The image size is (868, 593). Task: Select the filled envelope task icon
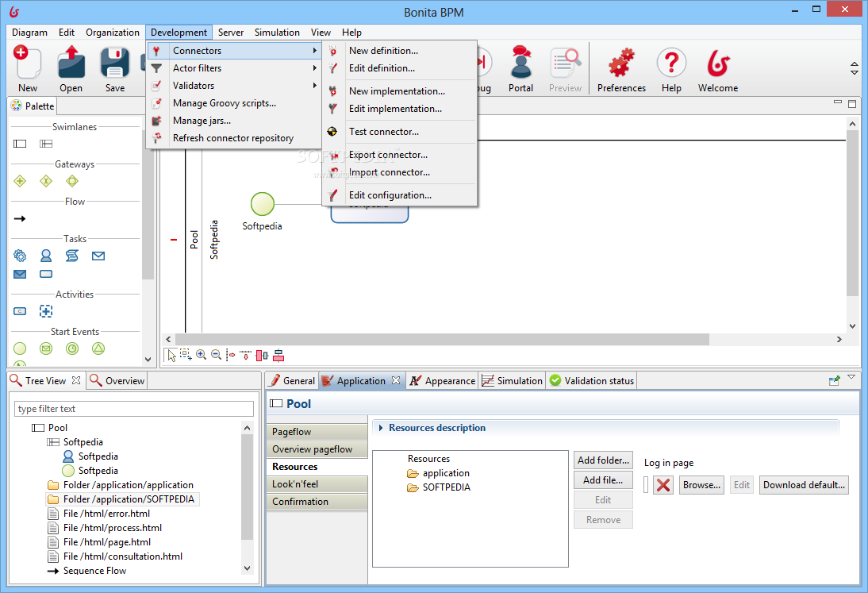[20, 274]
